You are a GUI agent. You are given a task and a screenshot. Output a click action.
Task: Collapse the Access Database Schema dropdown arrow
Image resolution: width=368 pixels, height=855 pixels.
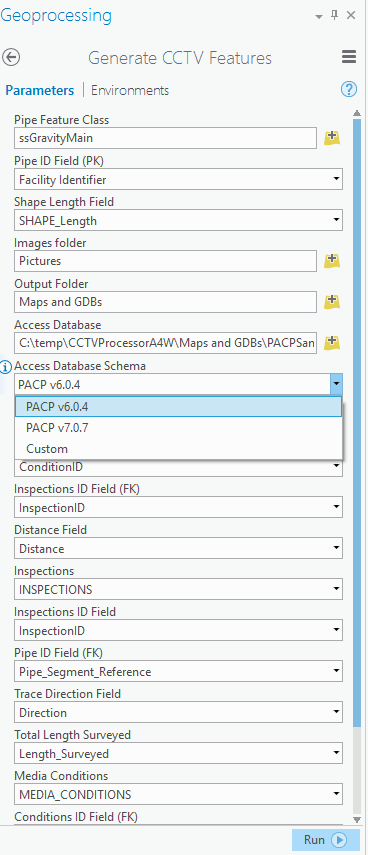coord(336,384)
